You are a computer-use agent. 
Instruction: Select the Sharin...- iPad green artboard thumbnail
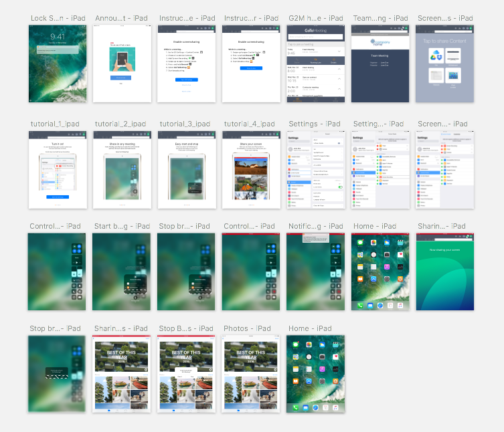point(445,272)
